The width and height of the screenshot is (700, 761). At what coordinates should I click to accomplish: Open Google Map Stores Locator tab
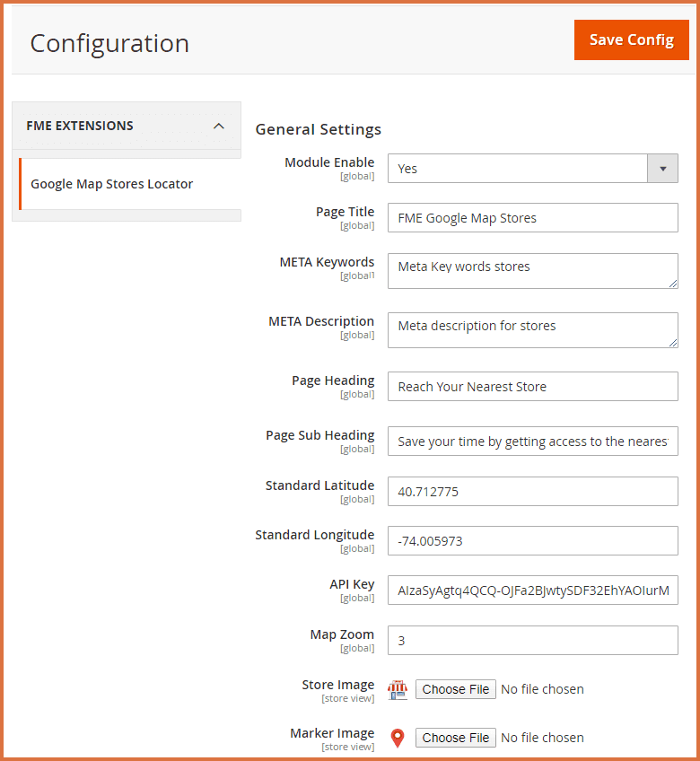pyautogui.click(x=112, y=184)
